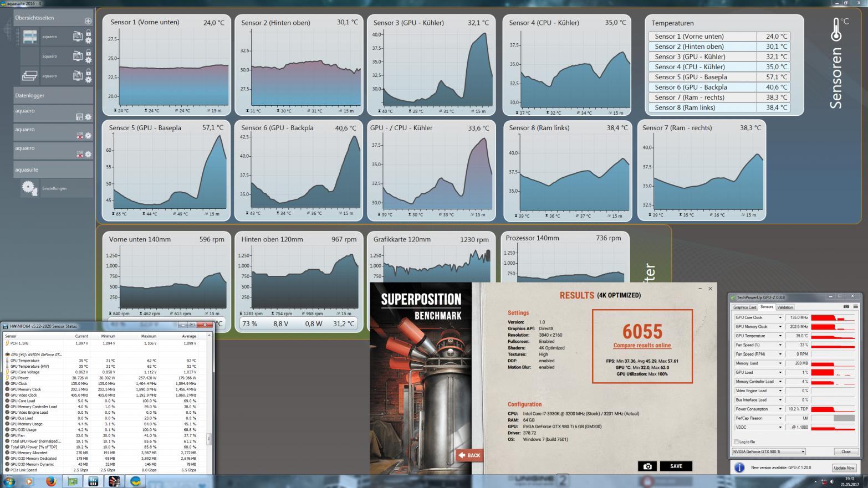The width and height of the screenshot is (868, 488).
Task: Open the GPU Temperature dropdown in GPU-Z
Action: 780,336
